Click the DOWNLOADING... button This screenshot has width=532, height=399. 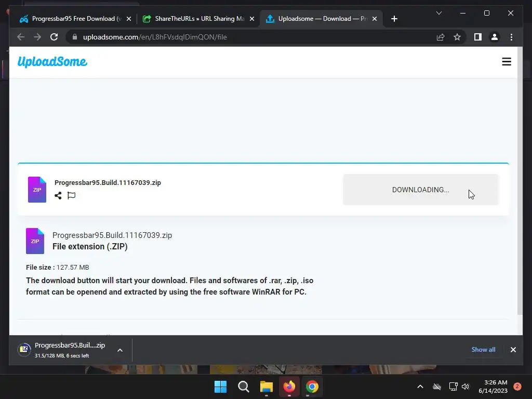[x=420, y=190]
